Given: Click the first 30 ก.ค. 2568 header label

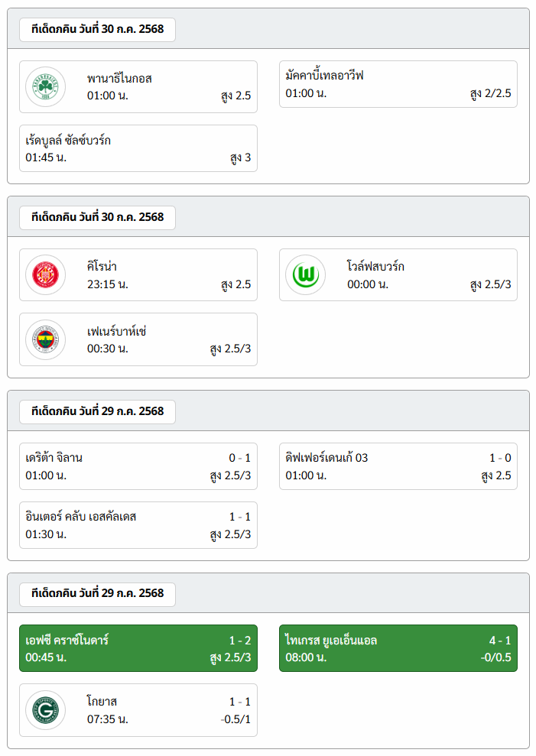Looking at the screenshot, I should click(97, 29).
